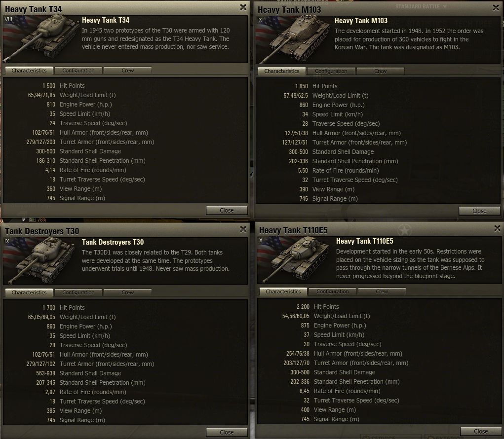Click the Tank Destroyers T30 vehicle image
This screenshot has width=504, height=439.
pyautogui.click(x=41, y=261)
